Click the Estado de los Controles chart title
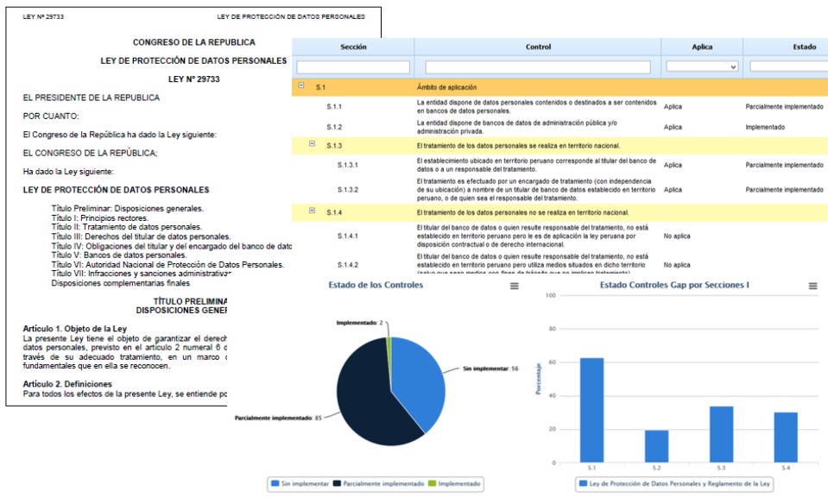 click(x=376, y=285)
